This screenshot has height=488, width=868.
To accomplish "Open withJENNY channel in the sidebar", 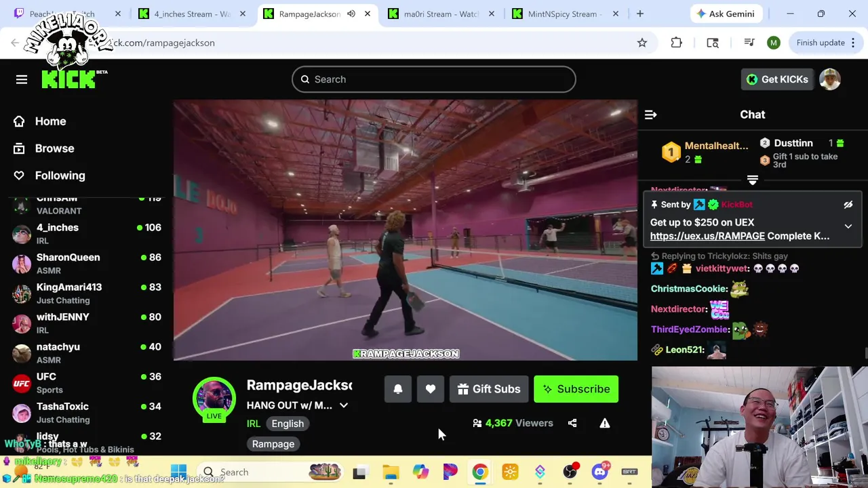I will tap(87, 323).
